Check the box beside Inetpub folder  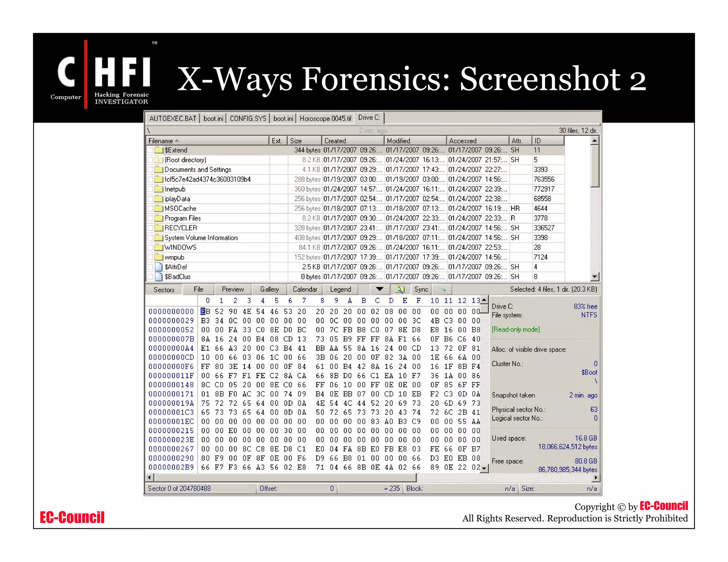pyautogui.click(x=150, y=189)
